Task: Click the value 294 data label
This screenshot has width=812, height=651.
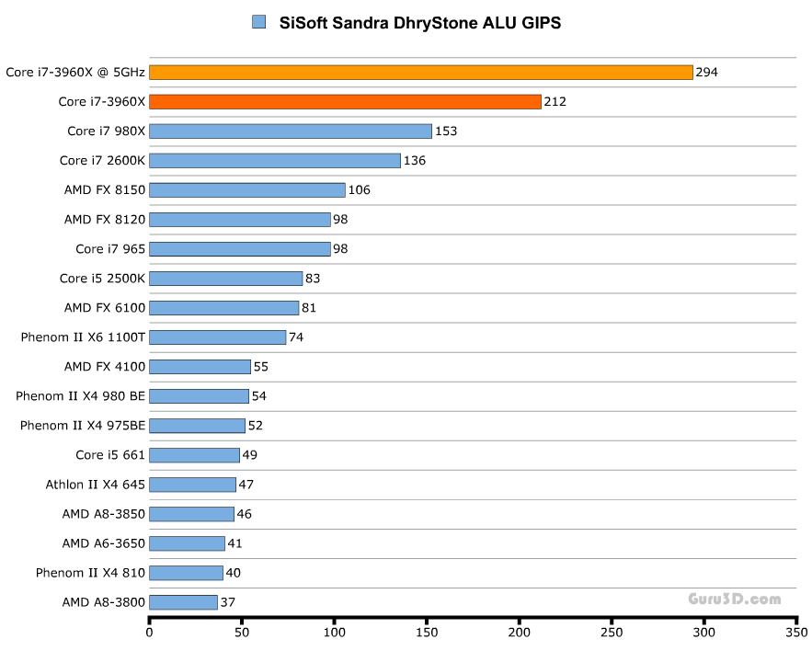Action: [706, 73]
